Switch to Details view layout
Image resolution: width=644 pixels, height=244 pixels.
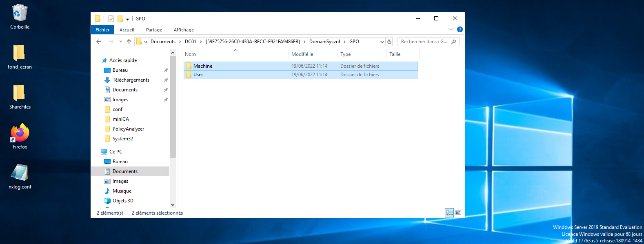pyautogui.click(x=449, y=213)
